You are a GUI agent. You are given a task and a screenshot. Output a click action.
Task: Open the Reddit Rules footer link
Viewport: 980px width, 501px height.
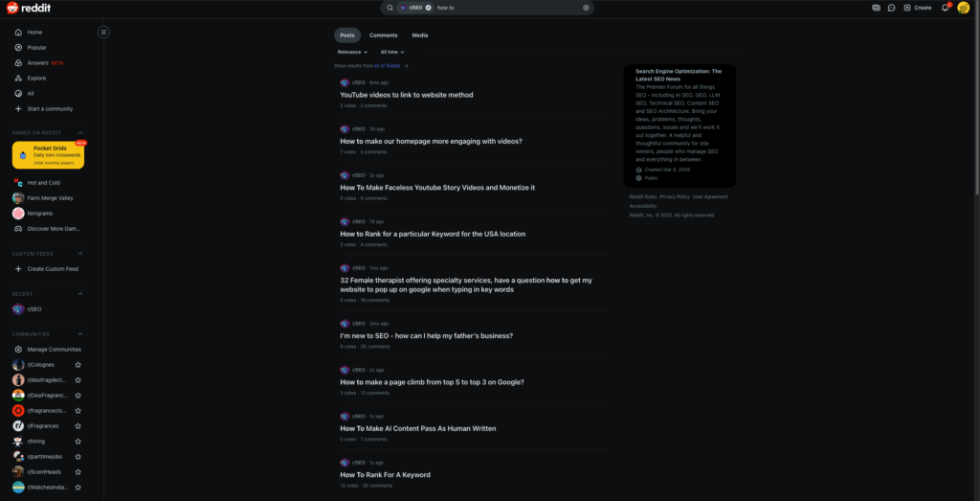point(642,196)
